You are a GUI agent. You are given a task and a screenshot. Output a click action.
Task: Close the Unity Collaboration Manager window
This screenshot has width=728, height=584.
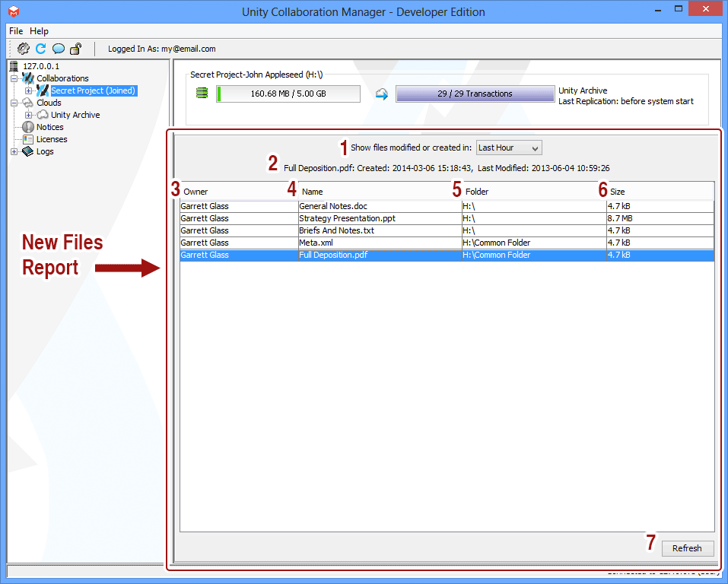706,9
